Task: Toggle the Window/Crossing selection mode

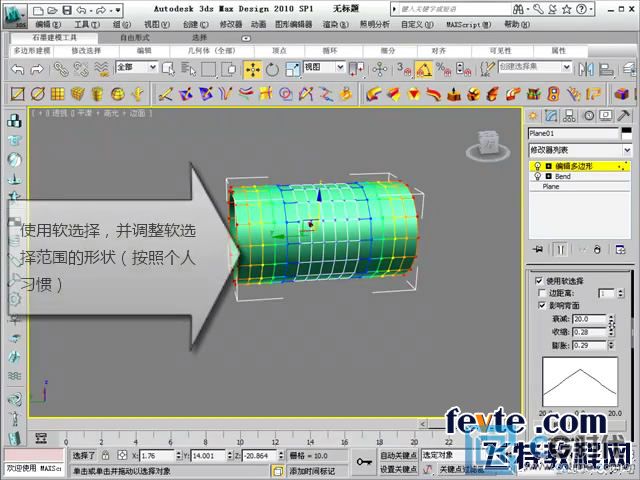Action: tap(229, 69)
